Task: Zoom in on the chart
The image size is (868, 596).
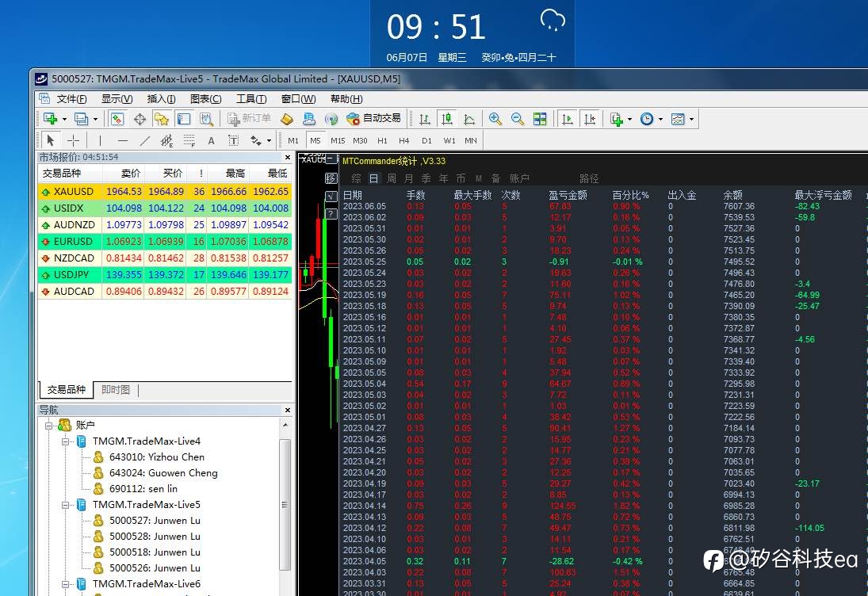Action: [x=495, y=118]
